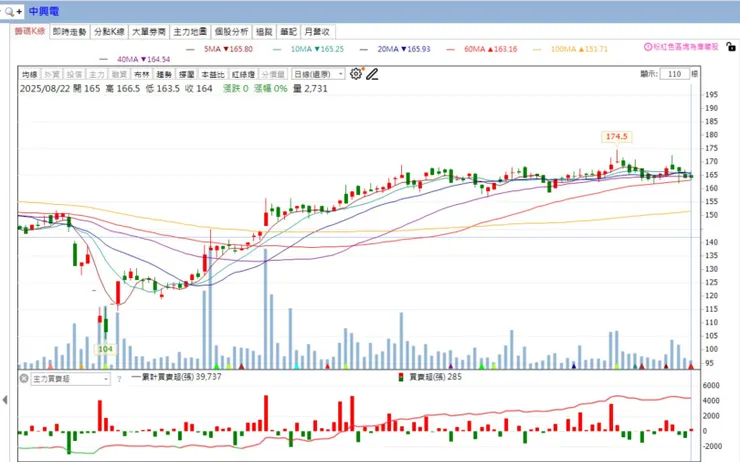Toggle the 分價量 overlay
The width and height of the screenshot is (740, 462).
point(273,75)
